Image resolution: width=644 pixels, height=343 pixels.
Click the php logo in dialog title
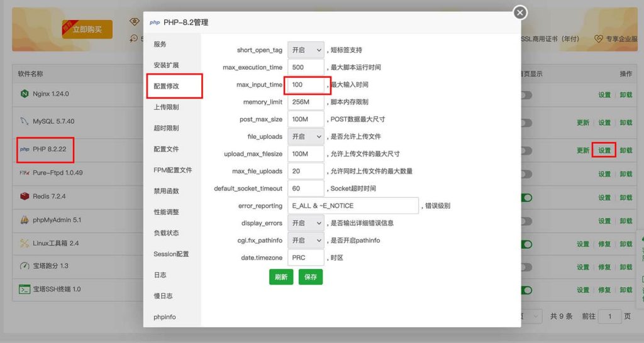point(155,23)
